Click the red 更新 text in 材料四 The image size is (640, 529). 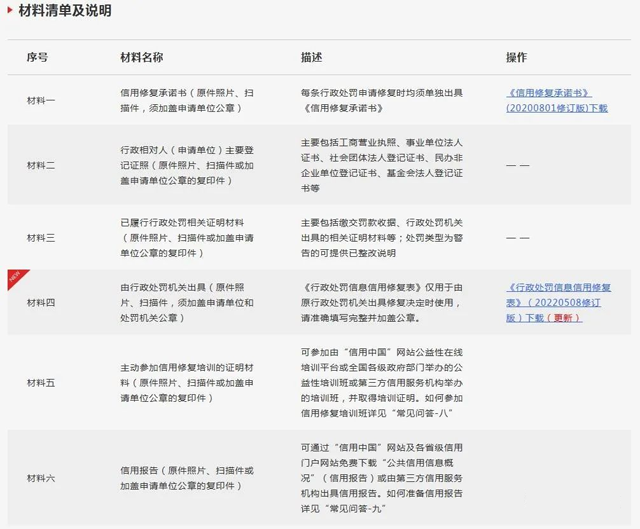[x=565, y=318]
